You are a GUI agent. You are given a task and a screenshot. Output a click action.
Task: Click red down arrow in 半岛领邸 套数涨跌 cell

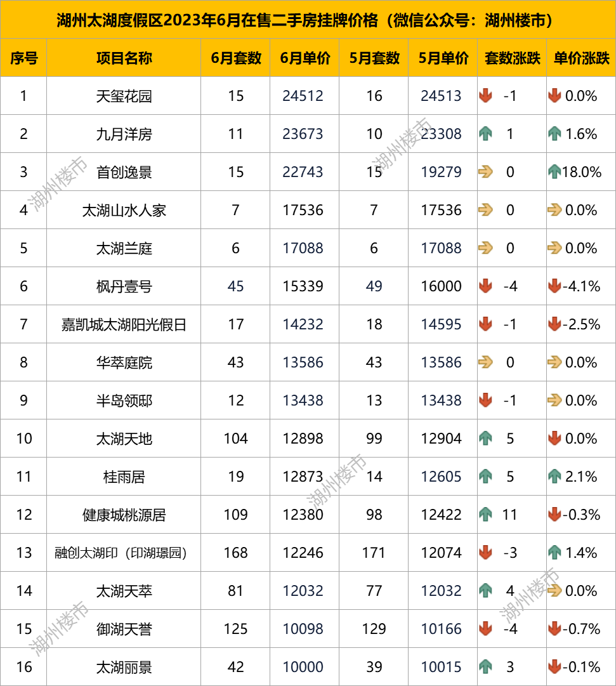pyautogui.click(x=485, y=400)
